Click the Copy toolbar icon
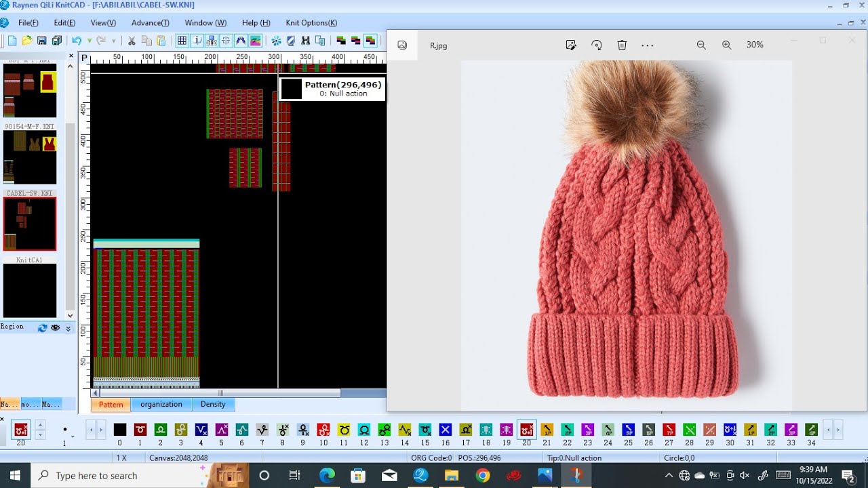Image resolution: width=868 pixels, height=488 pixels. 146,41
